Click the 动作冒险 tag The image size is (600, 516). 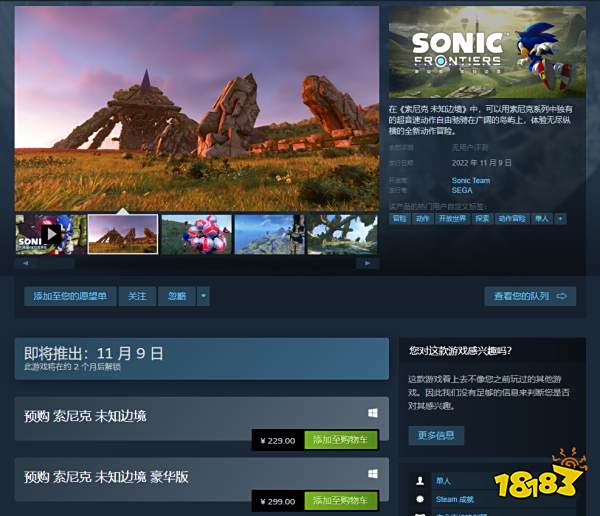click(512, 219)
